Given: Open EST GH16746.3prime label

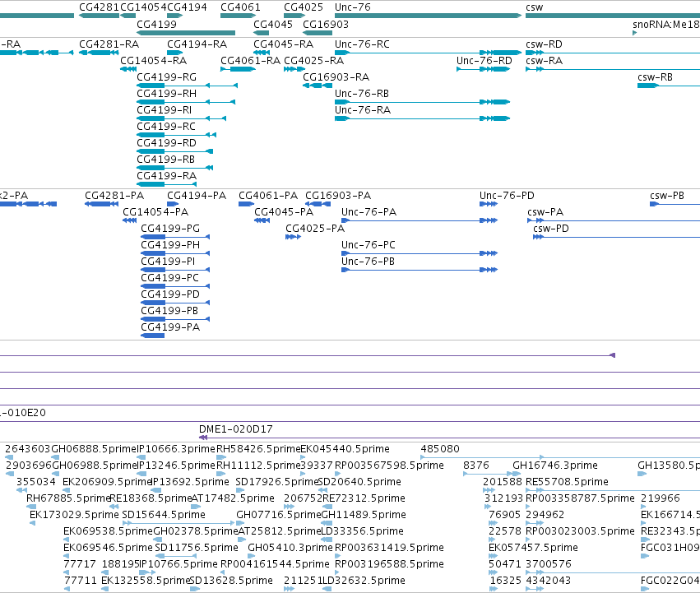Looking at the screenshot, I should click(x=555, y=466).
